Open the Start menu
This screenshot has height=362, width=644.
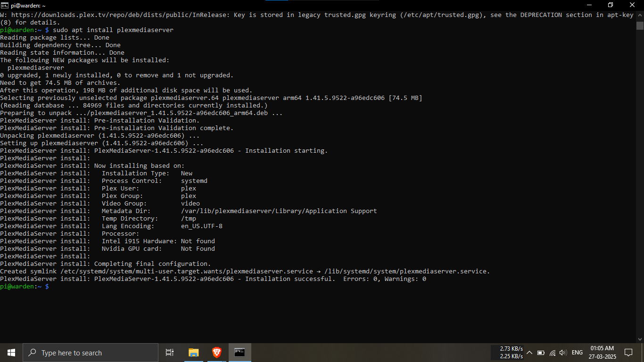click(x=10, y=352)
